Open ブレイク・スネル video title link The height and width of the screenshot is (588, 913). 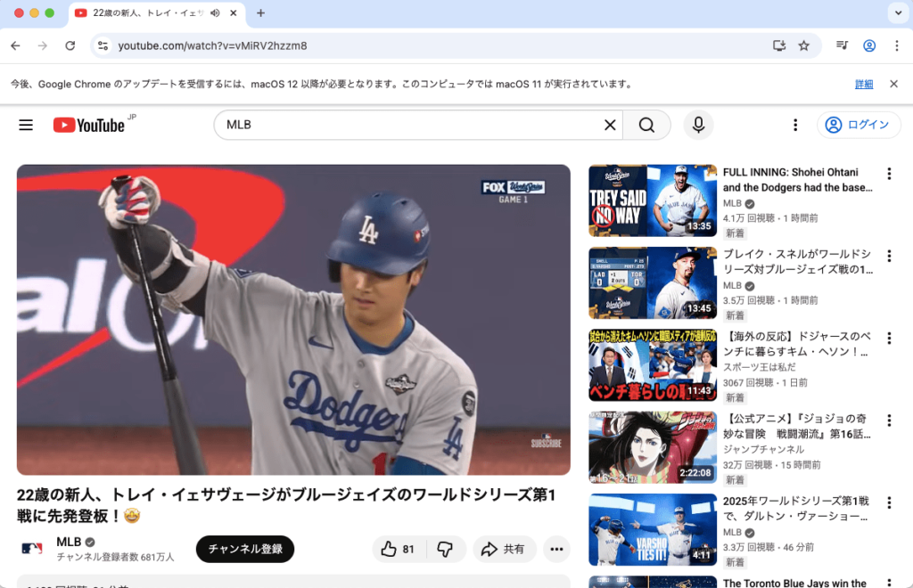pos(798,262)
